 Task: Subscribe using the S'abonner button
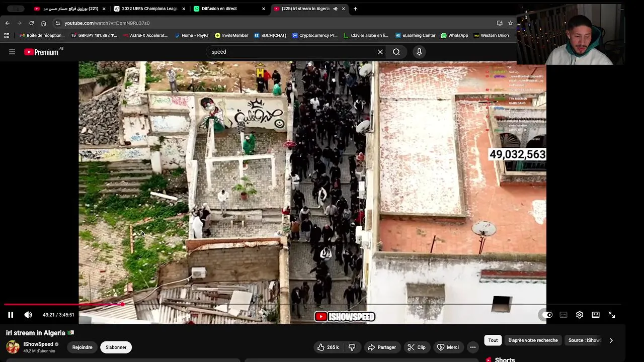[116, 347]
